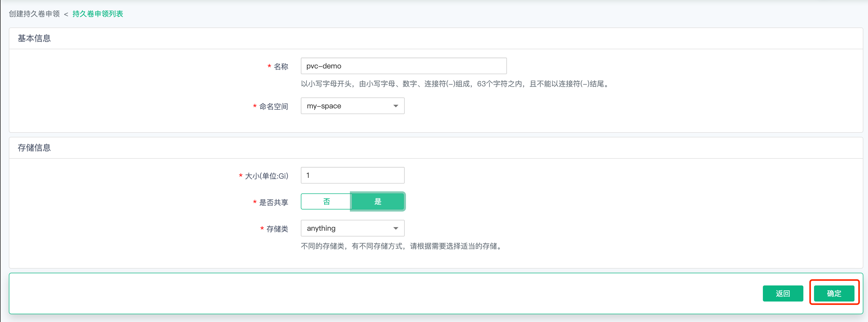Image resolution: width=868 pixels, height=322 pixels.
Task: Open the 持久卷申领列表 breadcrumb link
Action: click(x=98, y=14)
